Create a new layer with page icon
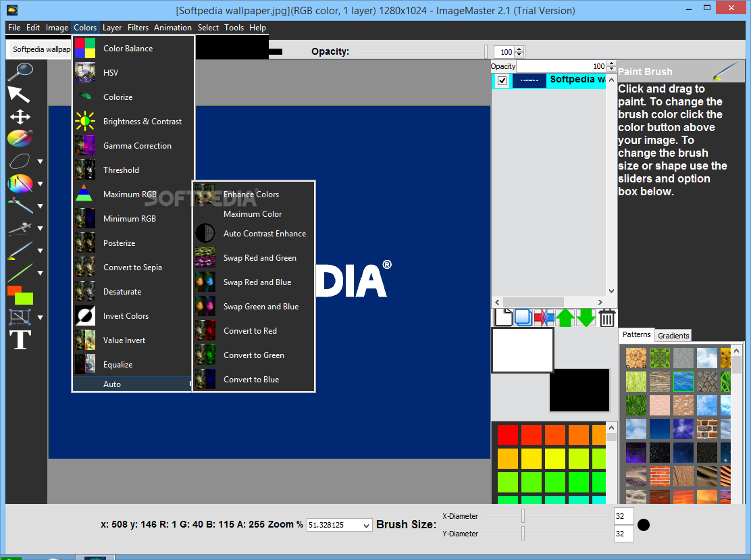Image resolution: width=751 pixels, height=560 pixels. coord(503,317)
